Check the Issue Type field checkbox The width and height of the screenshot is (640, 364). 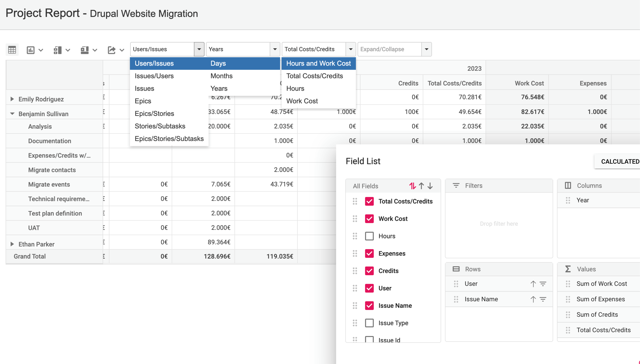(x=369, y=323)
